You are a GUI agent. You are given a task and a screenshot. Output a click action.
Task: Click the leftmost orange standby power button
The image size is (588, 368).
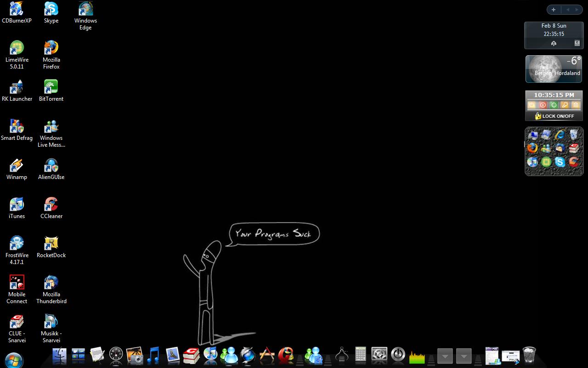pos(531,105)
